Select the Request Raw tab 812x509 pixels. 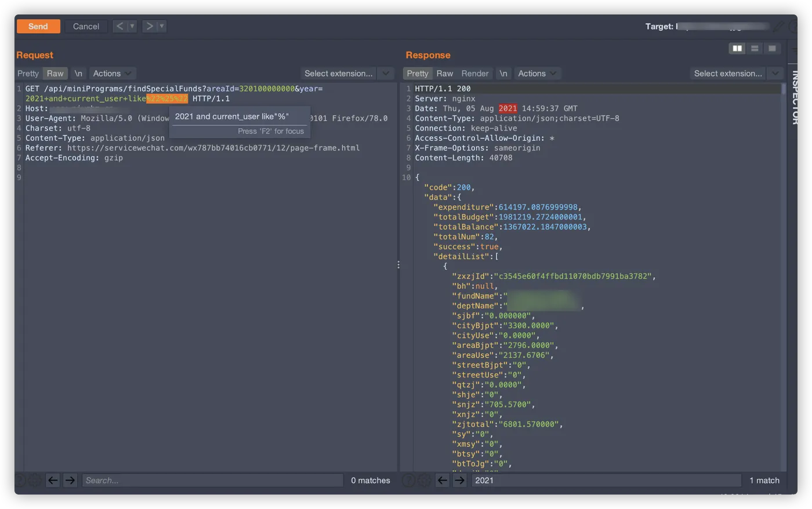pyautogui.click(x=55, y=74)
